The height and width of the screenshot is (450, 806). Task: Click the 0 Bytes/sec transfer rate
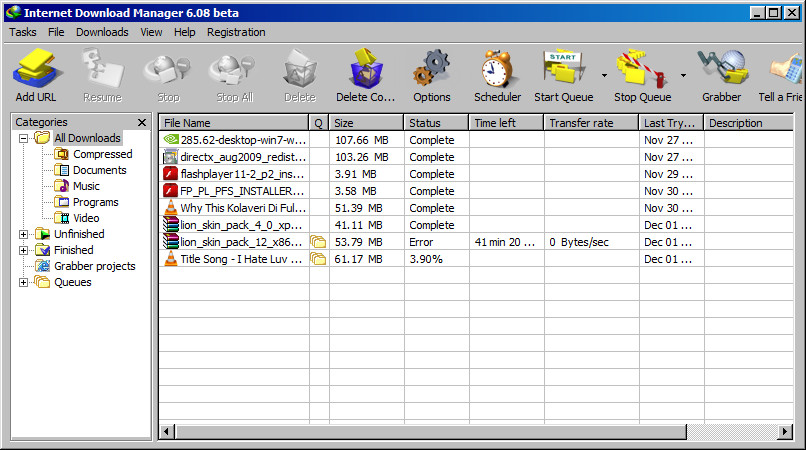(x=579, y=242)
